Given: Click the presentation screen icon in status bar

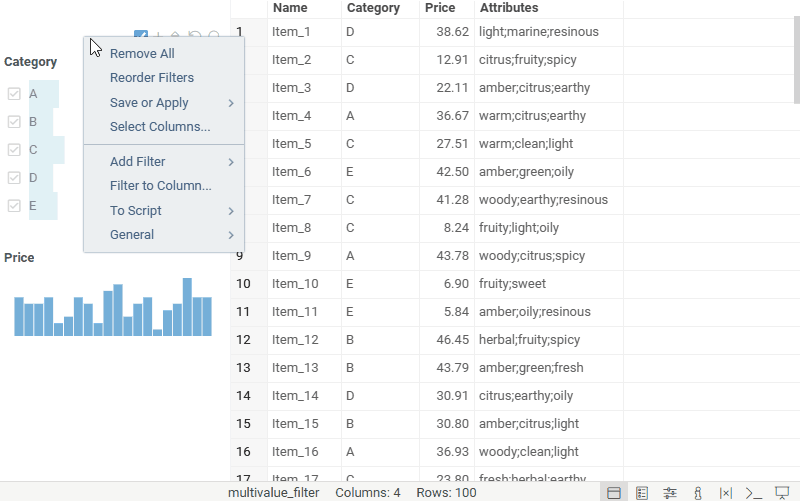Looking at the screenshot, I should pos(782,493).
